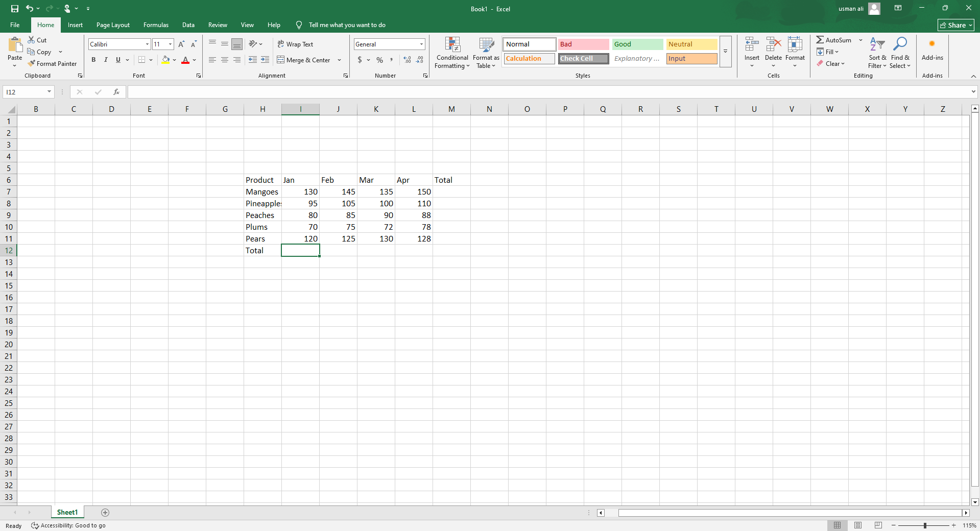Open Sort & Filter menu
Screen dimensions: 980x531
877,53
